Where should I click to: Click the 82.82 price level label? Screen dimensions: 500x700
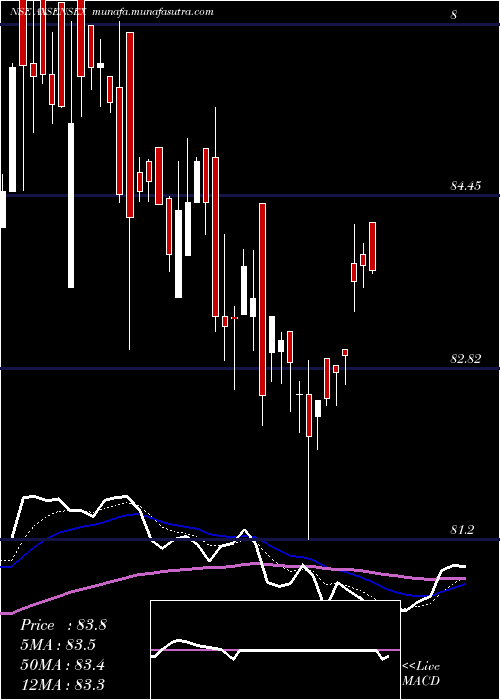coord(466,358)
